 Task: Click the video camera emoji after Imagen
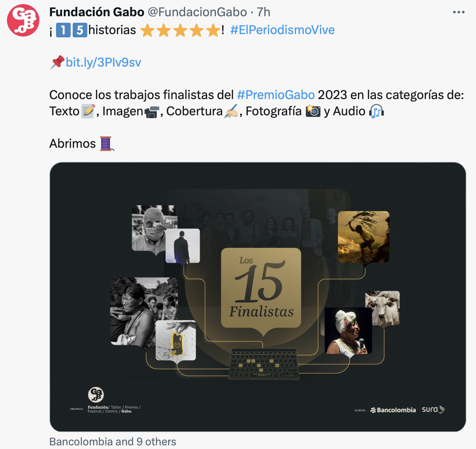pos(152,112)
